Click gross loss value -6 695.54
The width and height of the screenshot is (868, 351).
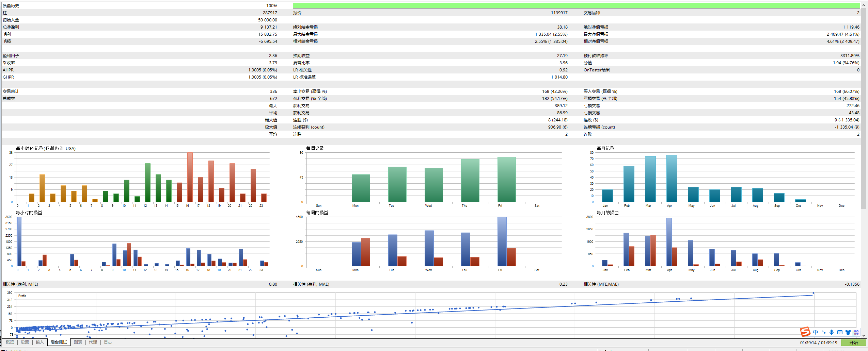pyautogui.click(x=268, y=41)
